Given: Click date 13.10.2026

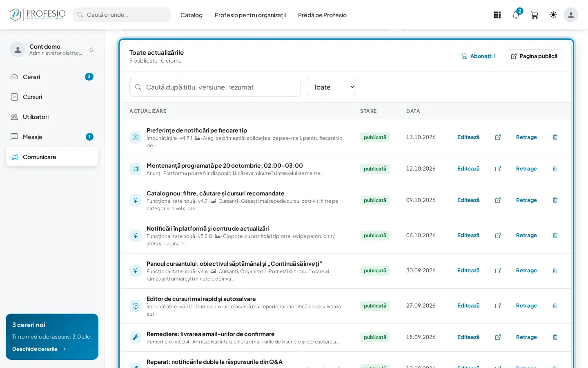Looking at the screenshot, I should click(421, 137).
